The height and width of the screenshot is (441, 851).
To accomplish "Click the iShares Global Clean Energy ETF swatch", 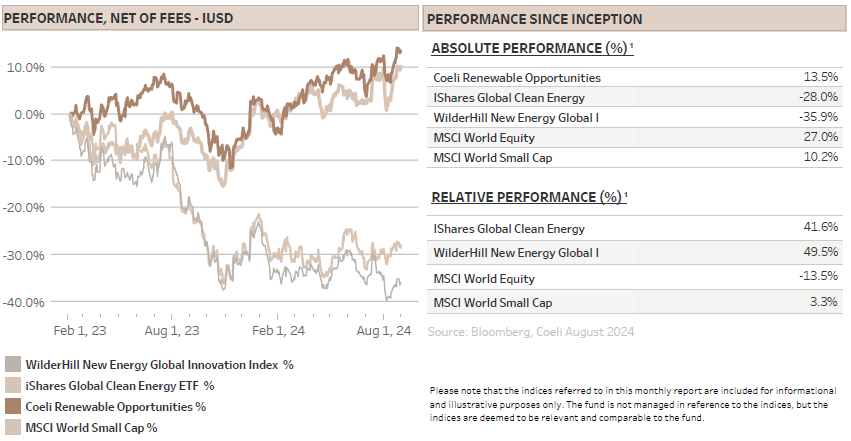I will [x=14, y=385].
